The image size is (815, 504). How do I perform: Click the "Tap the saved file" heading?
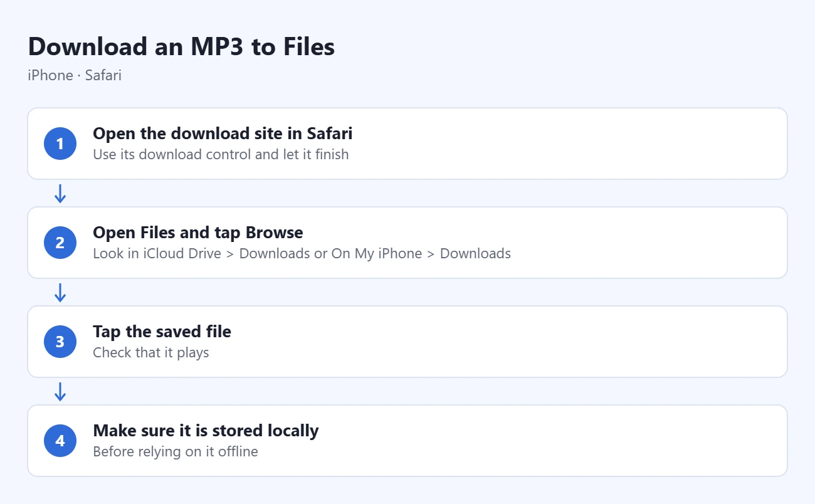click(x=162, y=332)
